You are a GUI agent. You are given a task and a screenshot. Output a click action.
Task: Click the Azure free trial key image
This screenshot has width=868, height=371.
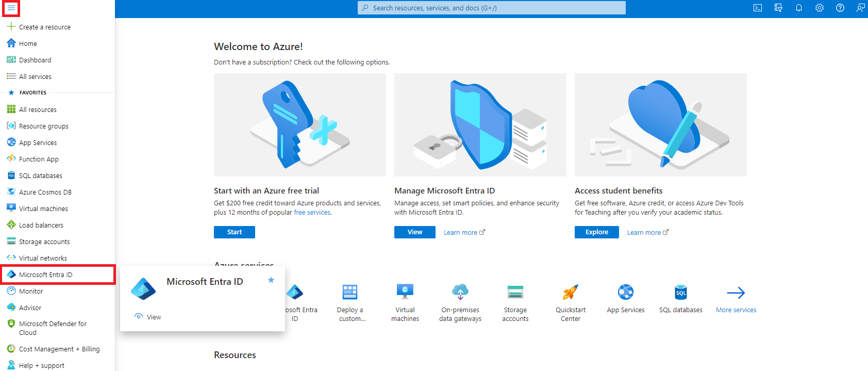coord(300,125)
